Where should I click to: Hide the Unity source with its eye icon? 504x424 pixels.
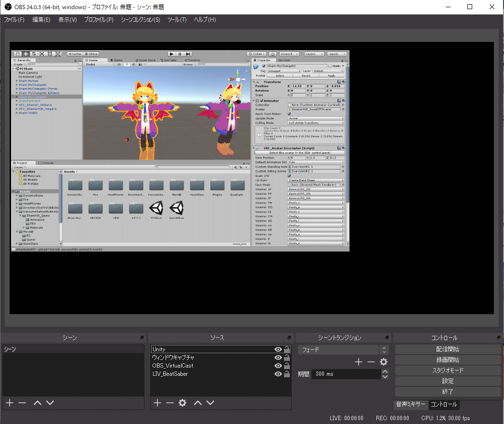coord(278,349)
